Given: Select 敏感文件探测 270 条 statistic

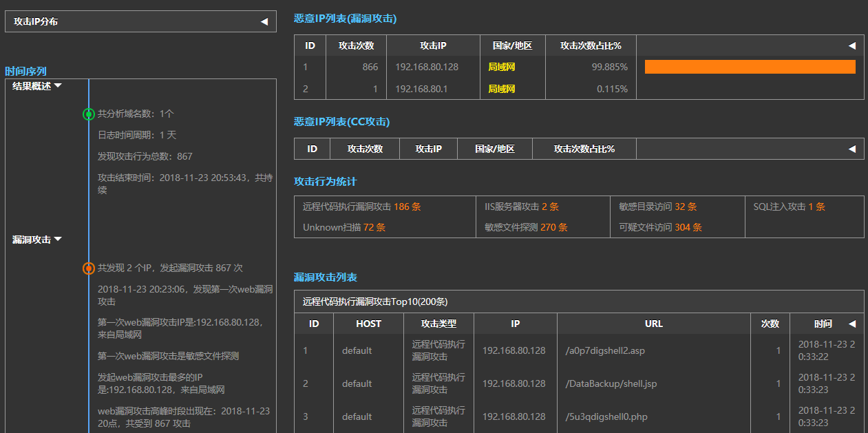Looking at the screenshot, I should tap(525, 227).
